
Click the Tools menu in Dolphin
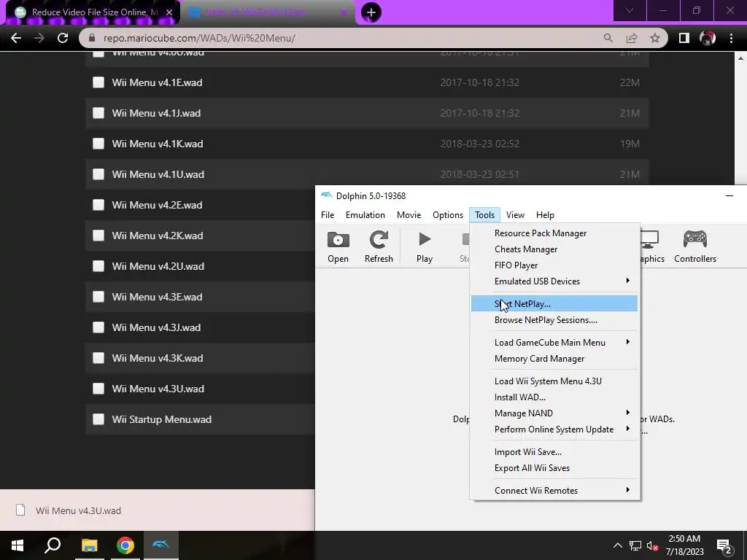coord(484,215)
